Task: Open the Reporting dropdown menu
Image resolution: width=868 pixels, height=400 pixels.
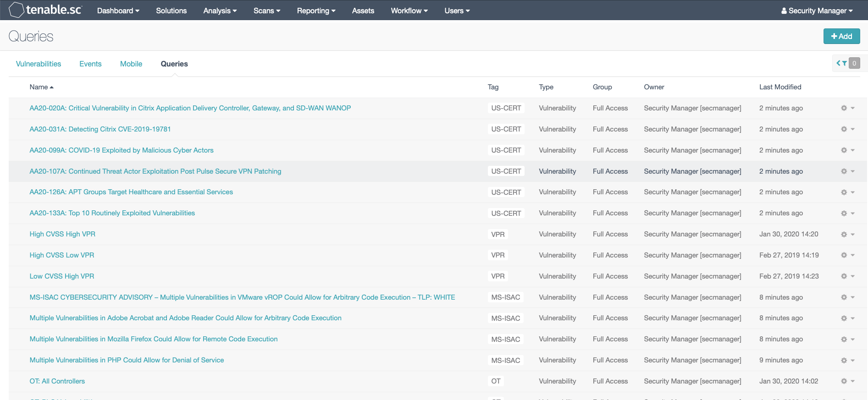Action: pos(316,11)
